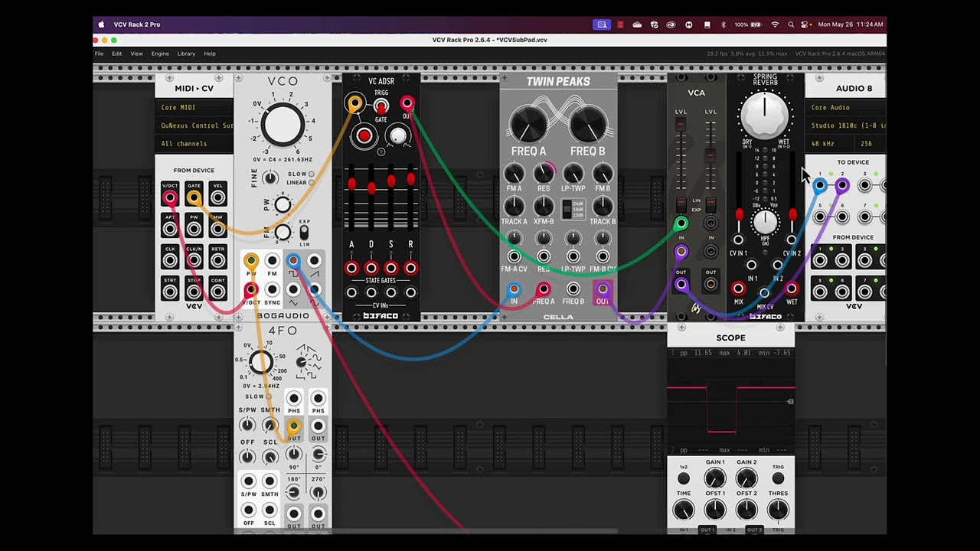Click the TIME knob on Scope

684,510
